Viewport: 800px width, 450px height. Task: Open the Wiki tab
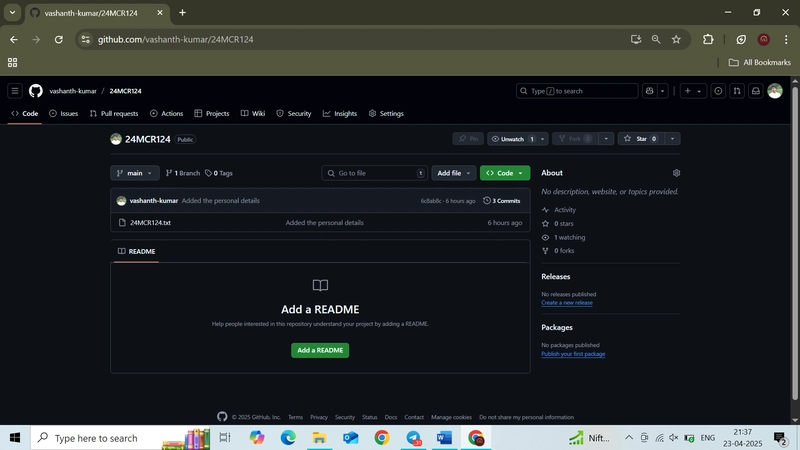(253, 113)
